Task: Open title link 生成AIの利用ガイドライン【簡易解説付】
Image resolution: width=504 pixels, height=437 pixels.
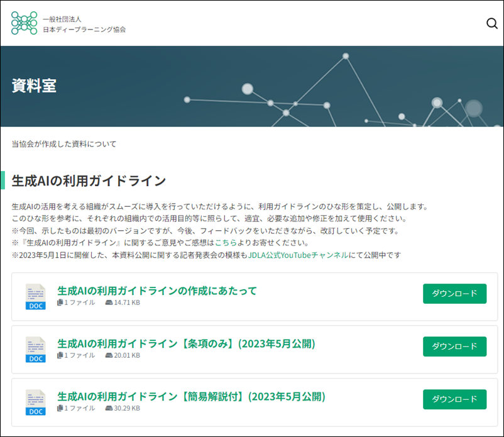Action: pos(191,396)
